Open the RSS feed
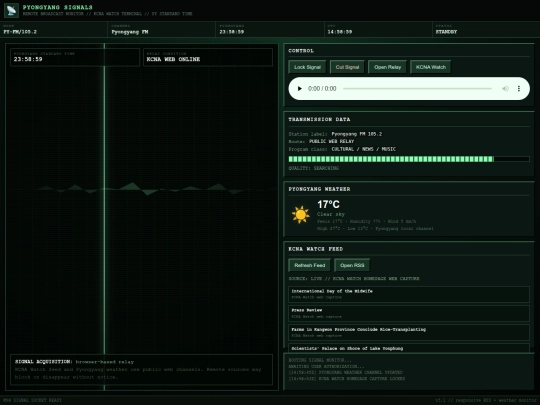Screen dimensions: 540x405 click(352, 265)
